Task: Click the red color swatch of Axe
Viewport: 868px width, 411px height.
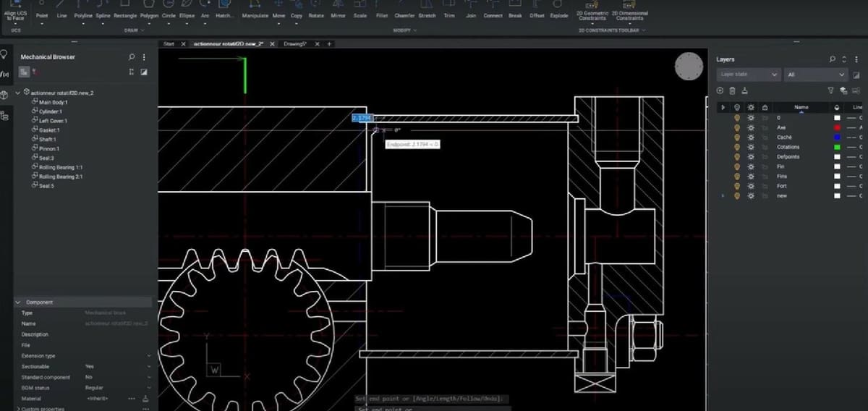Action: click(x=837, y=127)
